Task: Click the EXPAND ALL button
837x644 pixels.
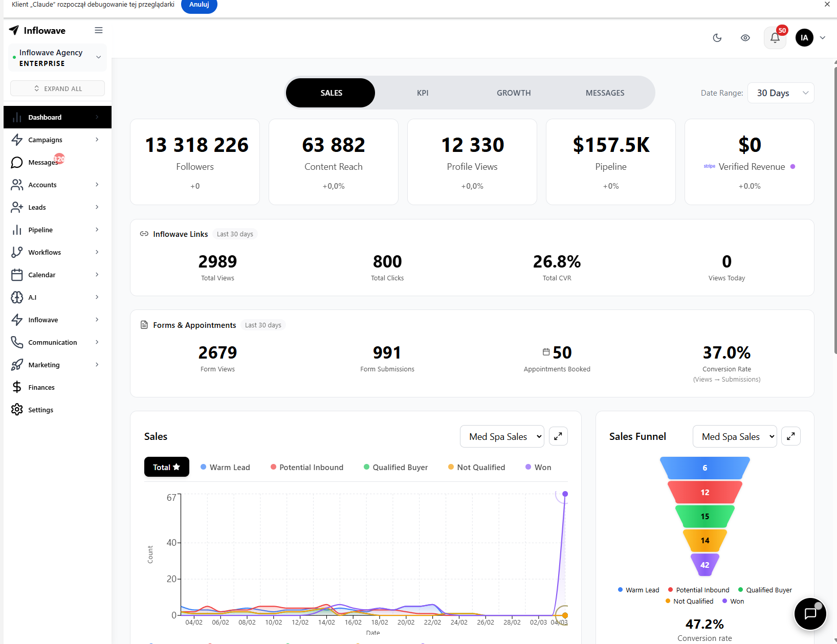Action: [x=57, y=88]
